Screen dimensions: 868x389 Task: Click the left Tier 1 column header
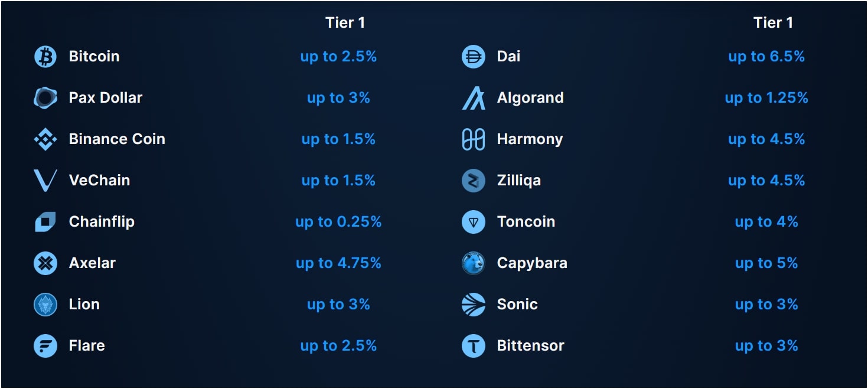(345, 23)
